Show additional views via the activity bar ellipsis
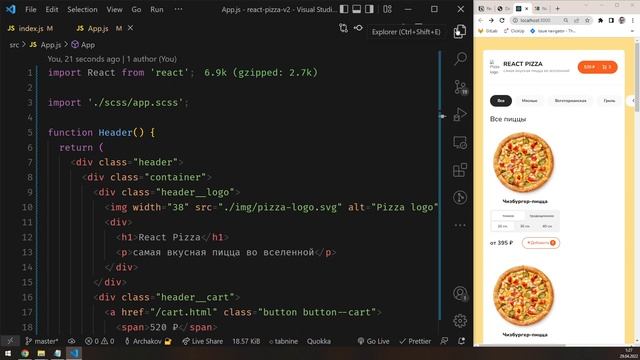This screenshot has width=640, height=360. 460,225
